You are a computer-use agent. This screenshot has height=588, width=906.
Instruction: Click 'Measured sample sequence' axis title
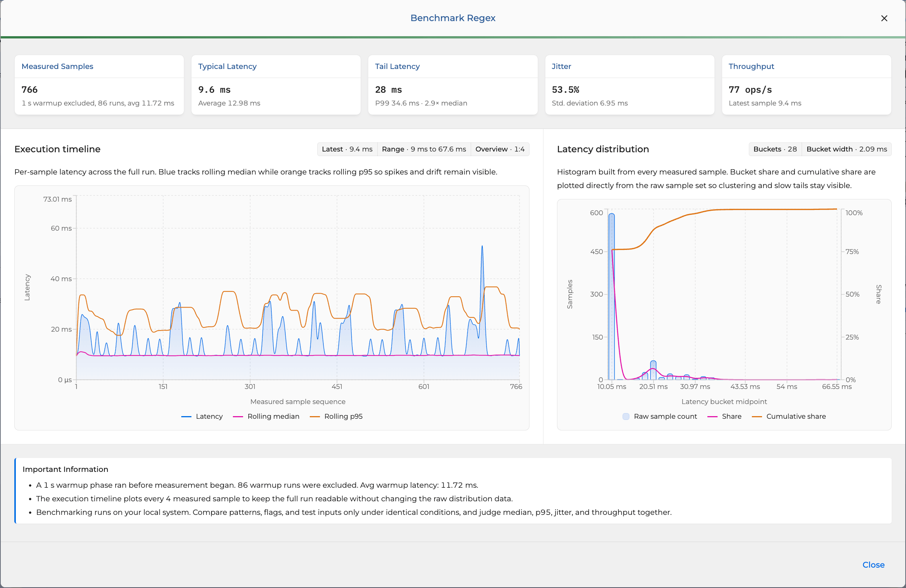point(298,402)
